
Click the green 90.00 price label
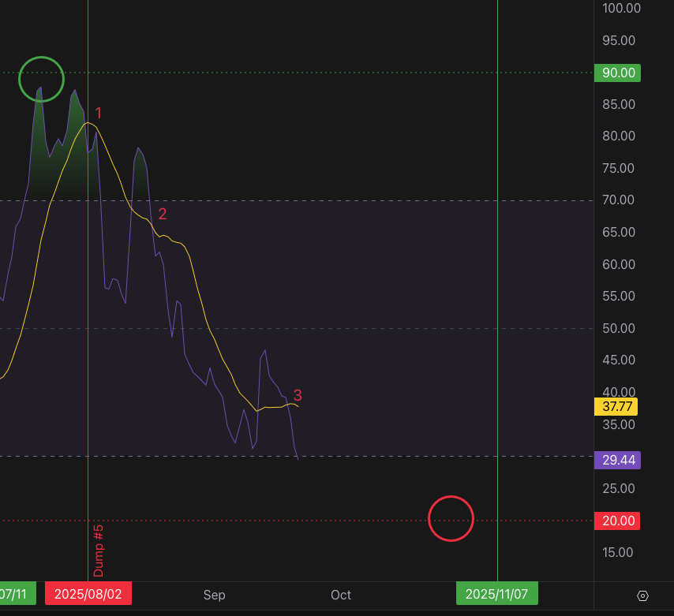pyautogui.click(x=617, y=73)
